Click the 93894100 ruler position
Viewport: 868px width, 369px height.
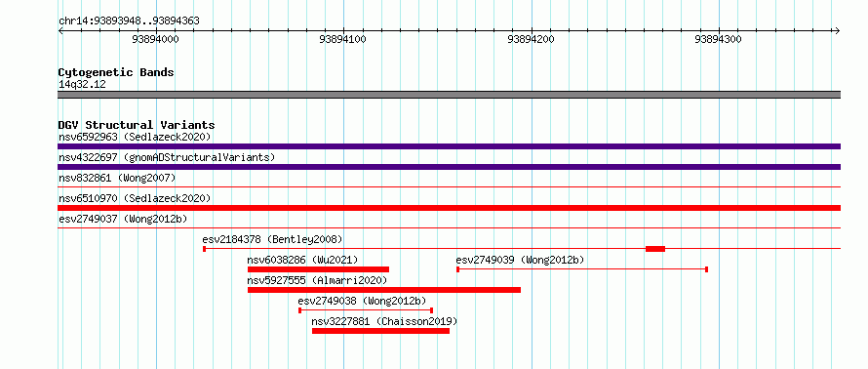[x=343, y=40]
